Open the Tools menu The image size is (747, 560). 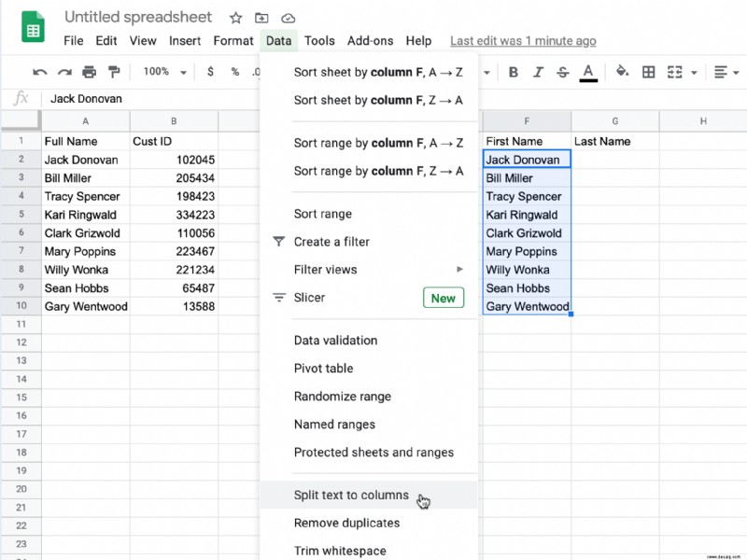(319, 41)
